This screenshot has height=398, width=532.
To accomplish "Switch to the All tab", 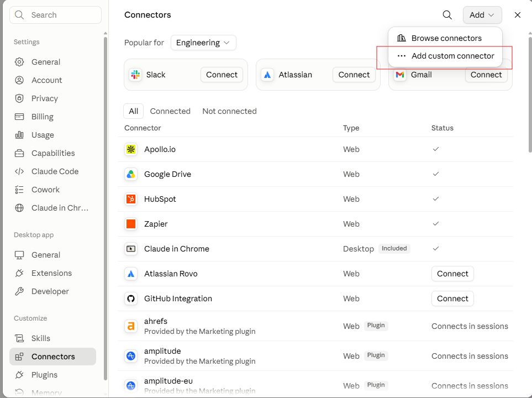I will 133,112.
